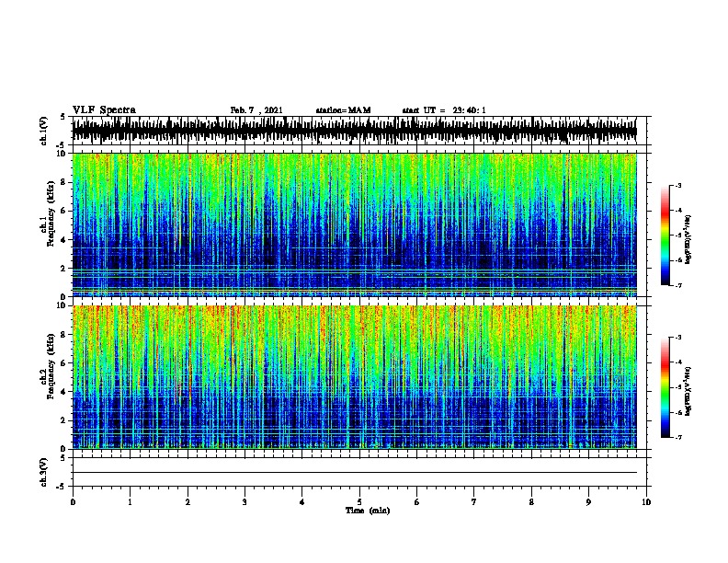Click the "-3" label on ch.1 color scale
The height and width of the screenshot is (563, 728).
678,185
